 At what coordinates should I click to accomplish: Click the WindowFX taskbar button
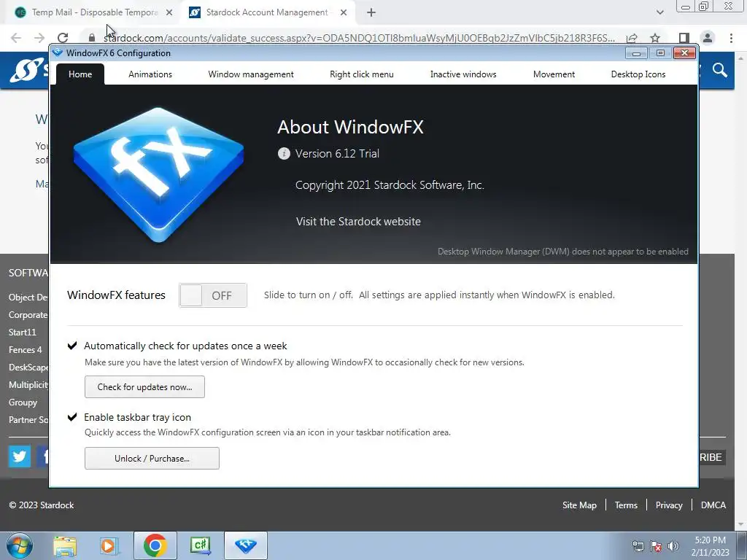(x=246, y=545)
